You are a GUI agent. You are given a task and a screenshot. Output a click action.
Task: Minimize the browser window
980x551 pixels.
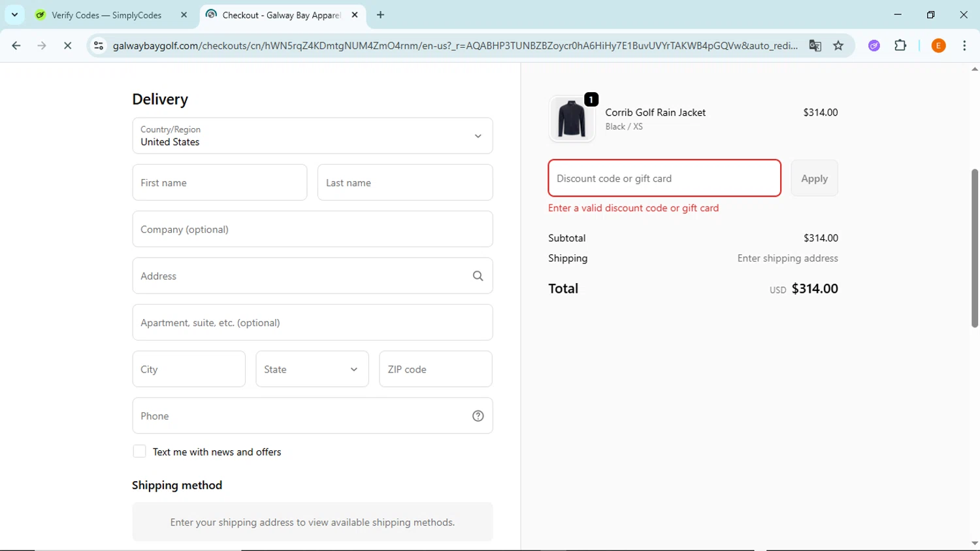pos(898,14)
